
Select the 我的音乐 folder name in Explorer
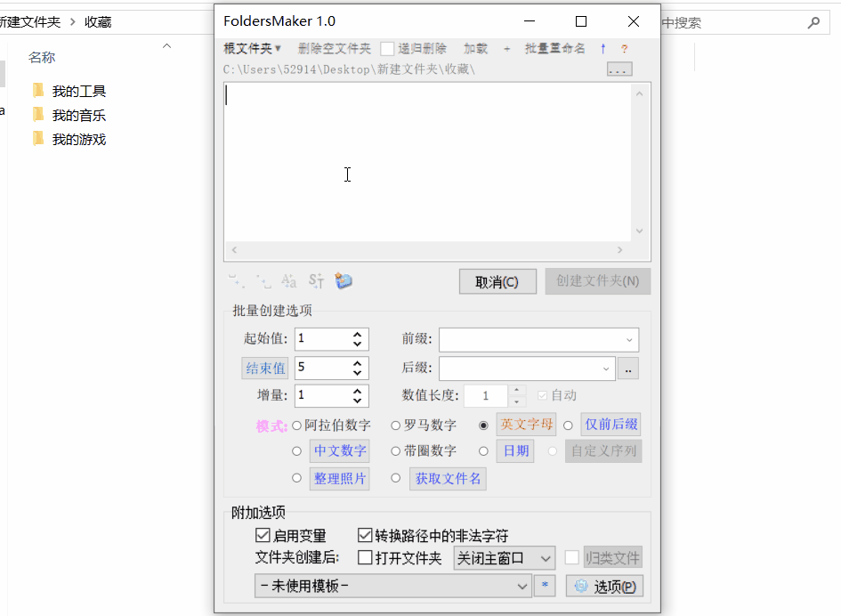pyautogui.click(x=79, y=116)
